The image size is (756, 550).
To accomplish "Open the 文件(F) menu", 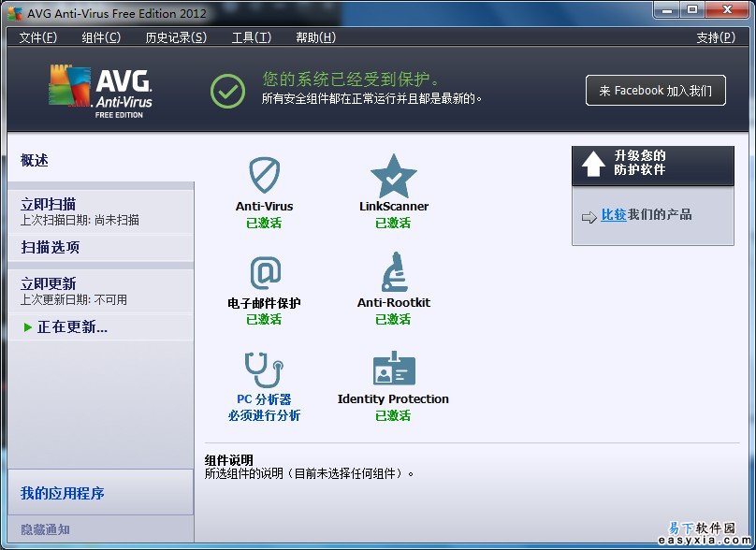I will (x=38, y=37).
